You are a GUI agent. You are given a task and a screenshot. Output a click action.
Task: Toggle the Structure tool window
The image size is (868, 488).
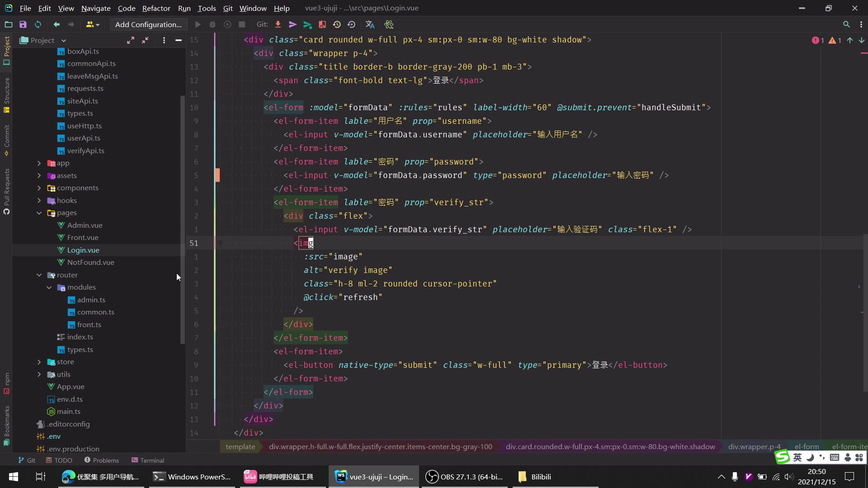pyautogui.click(x=6, y=95)
